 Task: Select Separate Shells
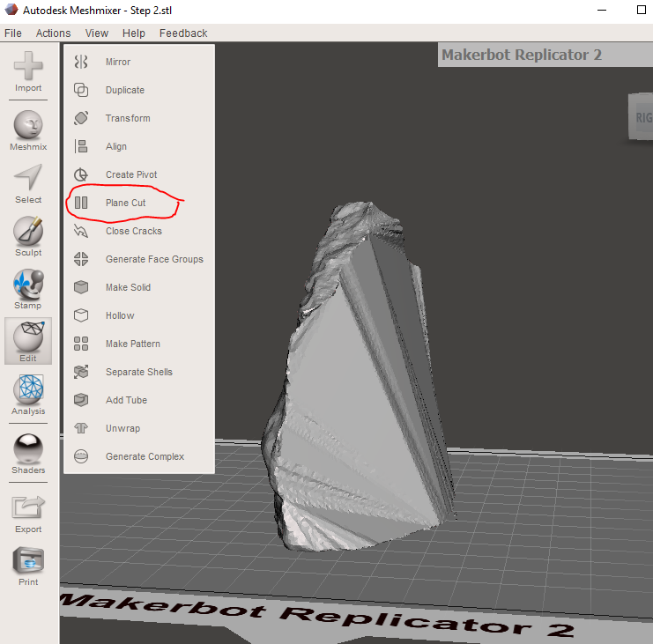139,372
